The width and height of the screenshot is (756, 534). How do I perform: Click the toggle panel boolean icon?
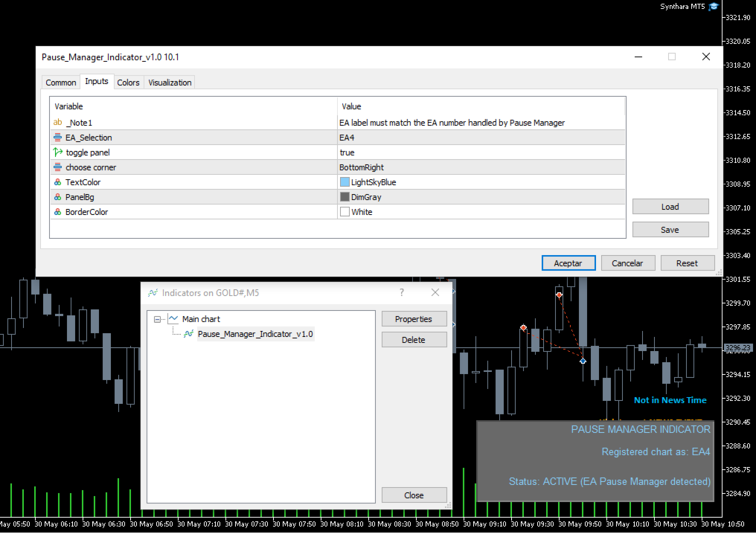(57, 152)
